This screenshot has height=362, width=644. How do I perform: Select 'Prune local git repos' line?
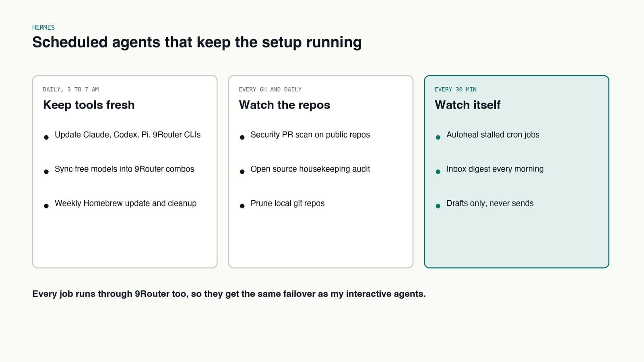click(x=287, y=204)
